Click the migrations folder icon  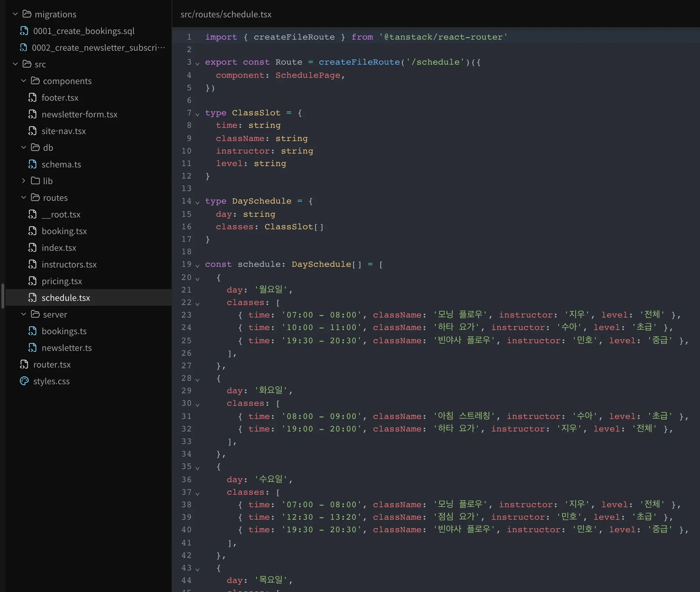click(27, 14)
